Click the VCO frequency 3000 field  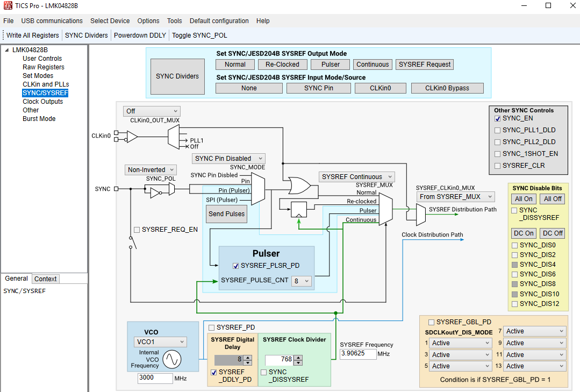tap(155, 378)
